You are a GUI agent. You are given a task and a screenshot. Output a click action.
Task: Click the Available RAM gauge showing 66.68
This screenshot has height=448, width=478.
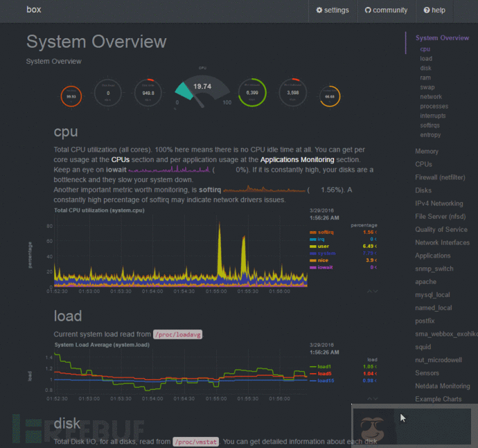pos(330,96)
